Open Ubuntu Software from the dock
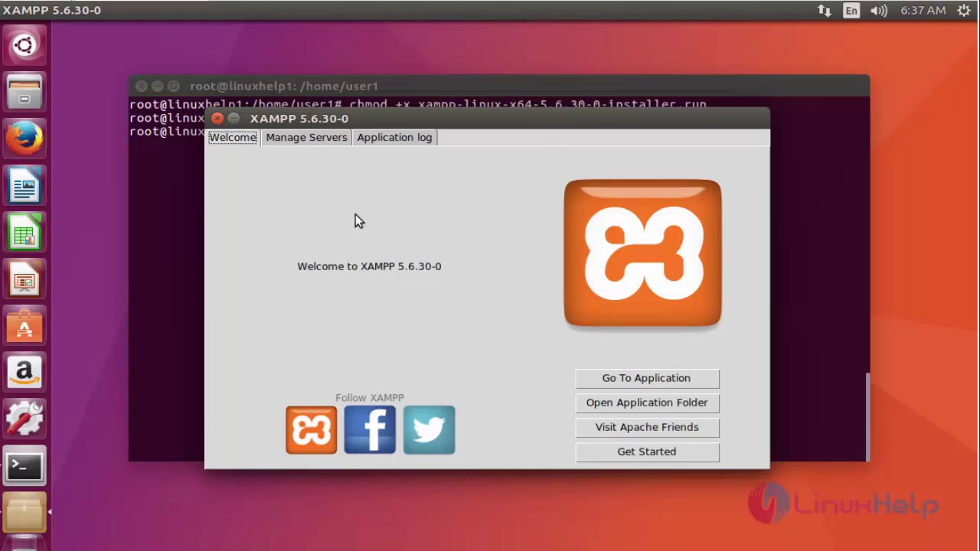Viewport: 980px width, 551px height. click(x=24, y=326)
